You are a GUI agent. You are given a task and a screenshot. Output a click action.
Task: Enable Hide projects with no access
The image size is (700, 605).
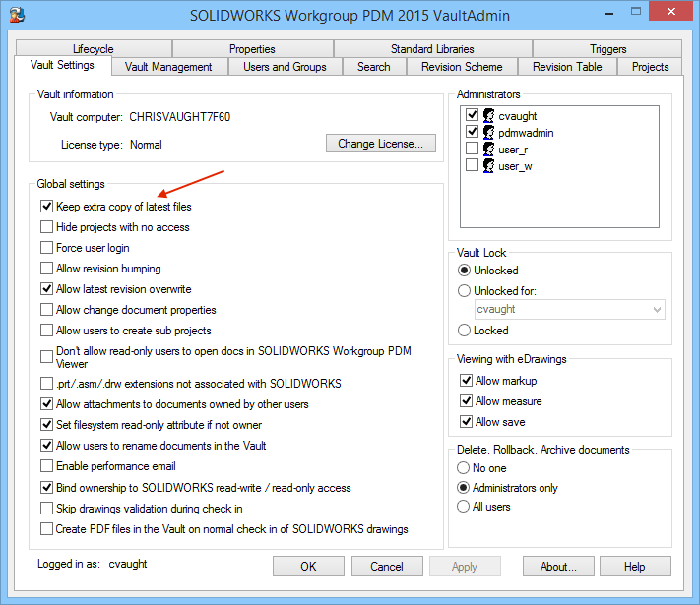point(46,226)
